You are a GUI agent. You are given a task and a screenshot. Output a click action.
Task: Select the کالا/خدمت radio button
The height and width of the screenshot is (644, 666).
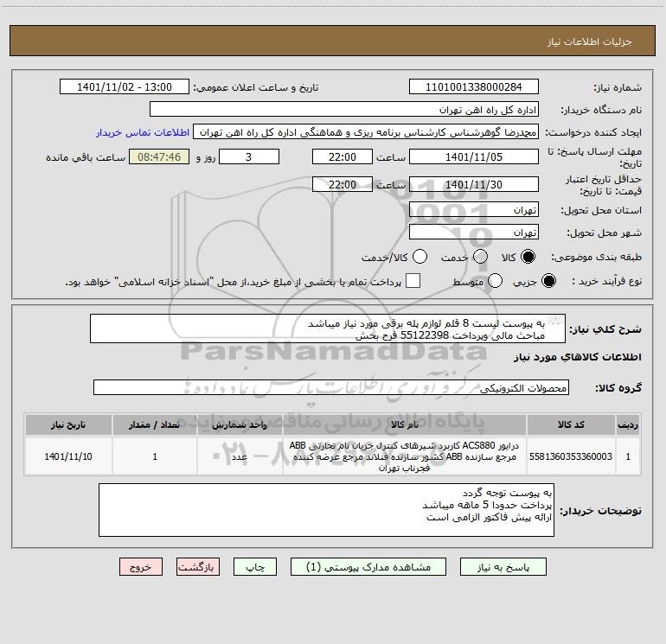(419, 257)
